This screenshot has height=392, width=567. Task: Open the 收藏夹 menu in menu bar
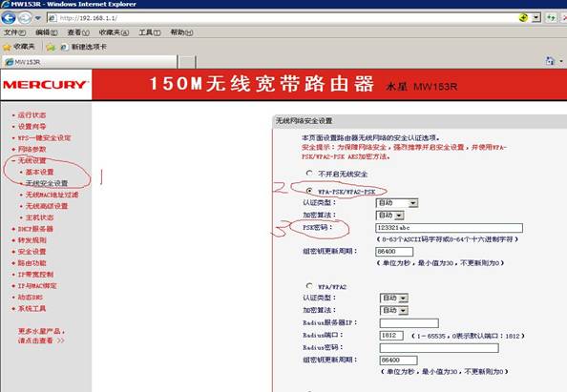coord(114,32)
